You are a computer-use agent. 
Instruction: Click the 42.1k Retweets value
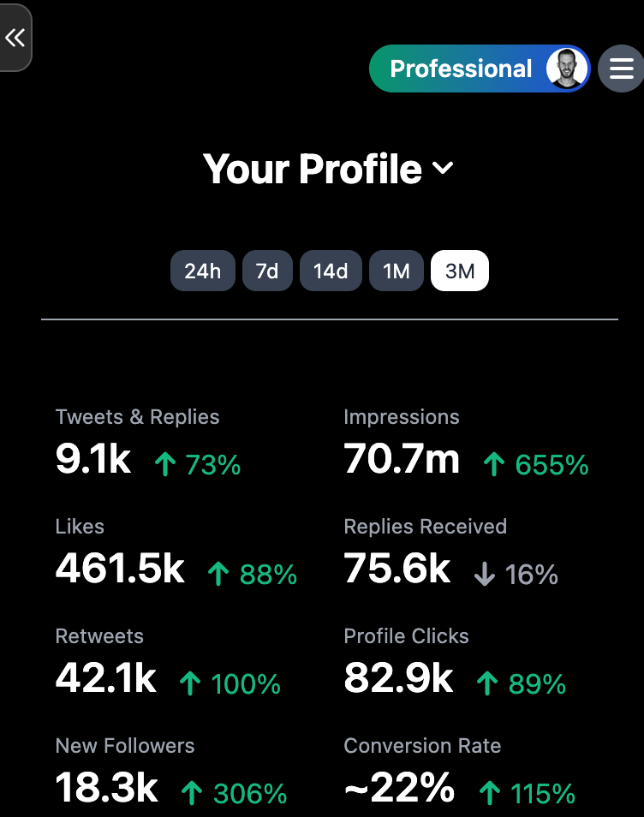106,678
